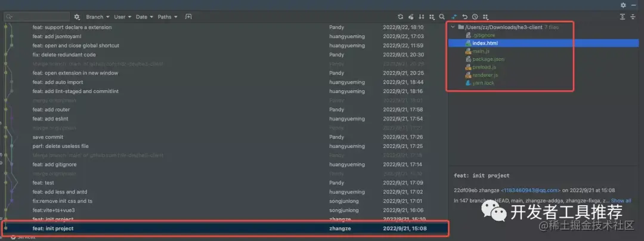Hide the tool window with minus icon
The width and height of the screenshot is (644, 241).
[633, 5]
